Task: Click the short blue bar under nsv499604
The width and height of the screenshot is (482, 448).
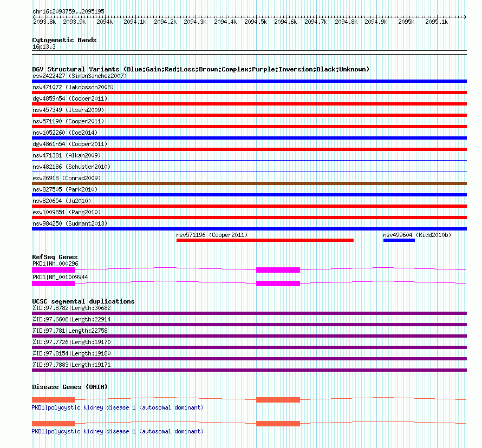Action: click(x=399, y=240)
